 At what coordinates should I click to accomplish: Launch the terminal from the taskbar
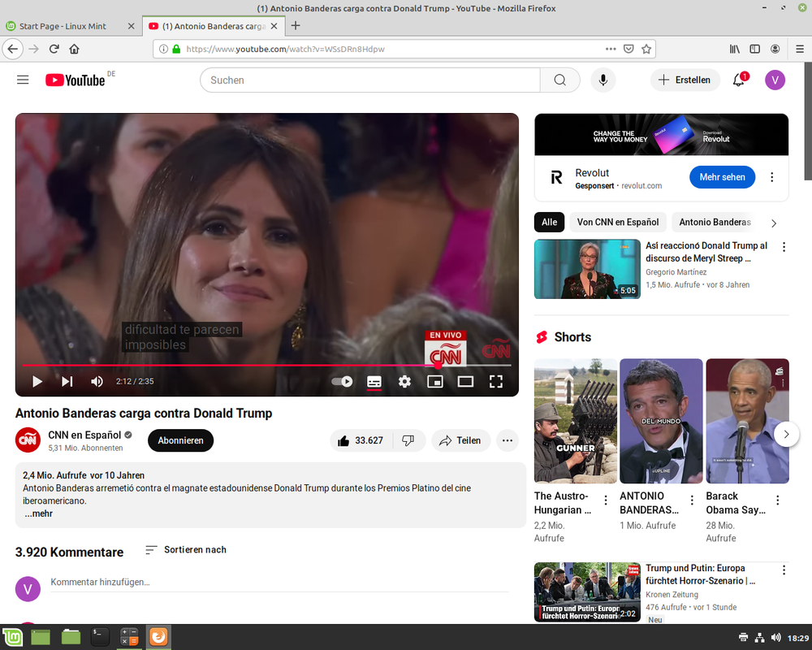pyautogui.click(x=99, y=637)
